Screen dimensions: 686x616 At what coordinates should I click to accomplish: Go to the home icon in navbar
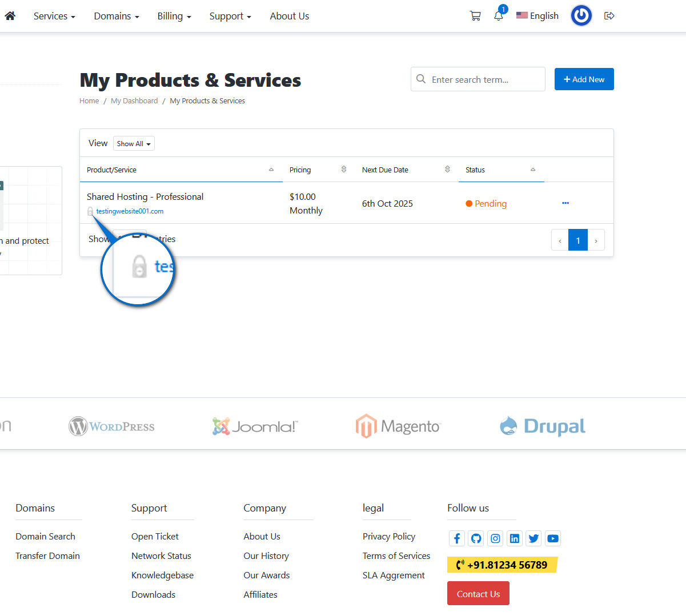click(10, 16)
